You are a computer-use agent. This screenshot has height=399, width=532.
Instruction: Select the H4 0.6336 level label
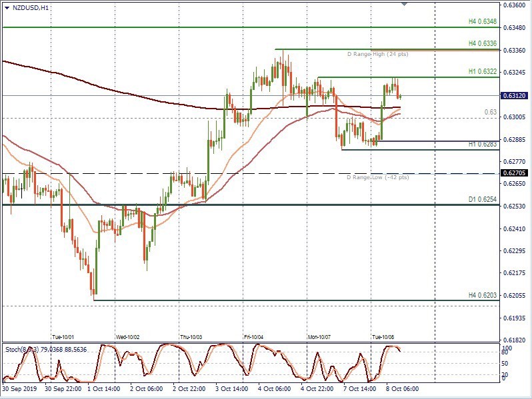coord(483,43)
